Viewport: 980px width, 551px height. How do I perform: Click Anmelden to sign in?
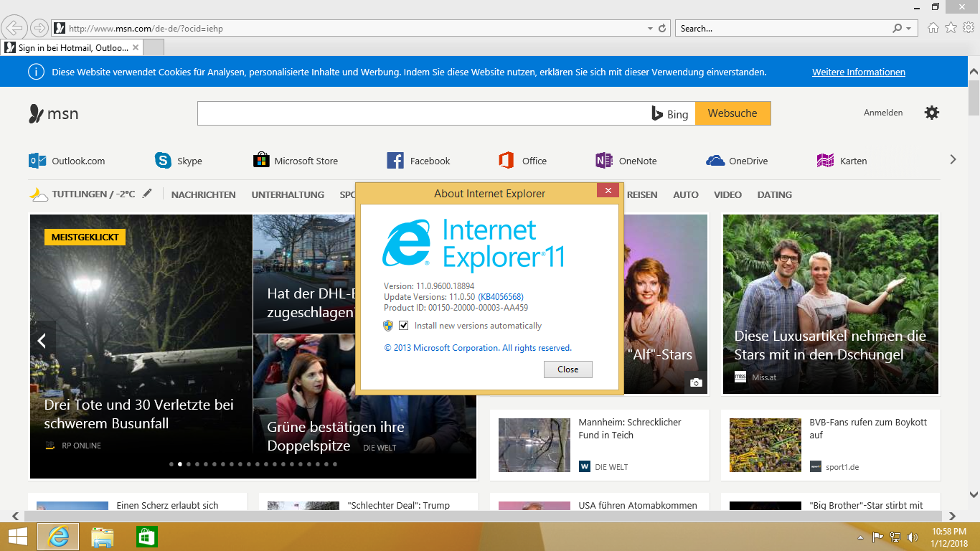[883, 113]
